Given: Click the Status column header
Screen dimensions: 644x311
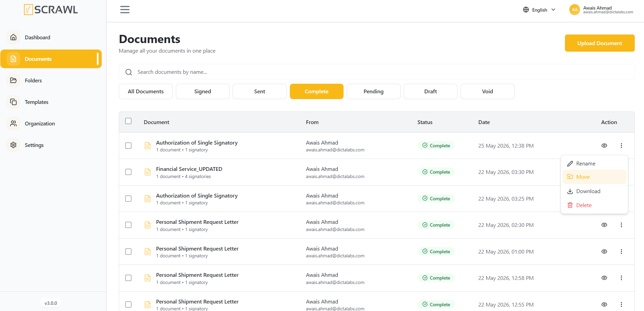Looking at the screenshot, I should click(x=425, y=122).
